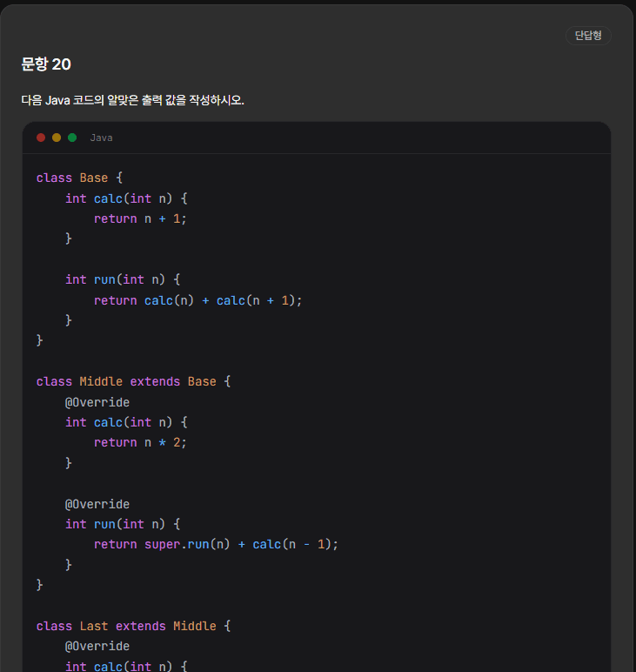636x672 pixels.
Task: Click the green dot in code header
Action: click(72, 138)
